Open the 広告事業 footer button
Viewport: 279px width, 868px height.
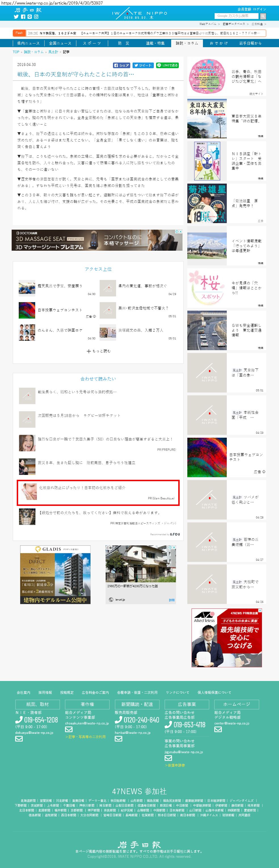[187, 704]
